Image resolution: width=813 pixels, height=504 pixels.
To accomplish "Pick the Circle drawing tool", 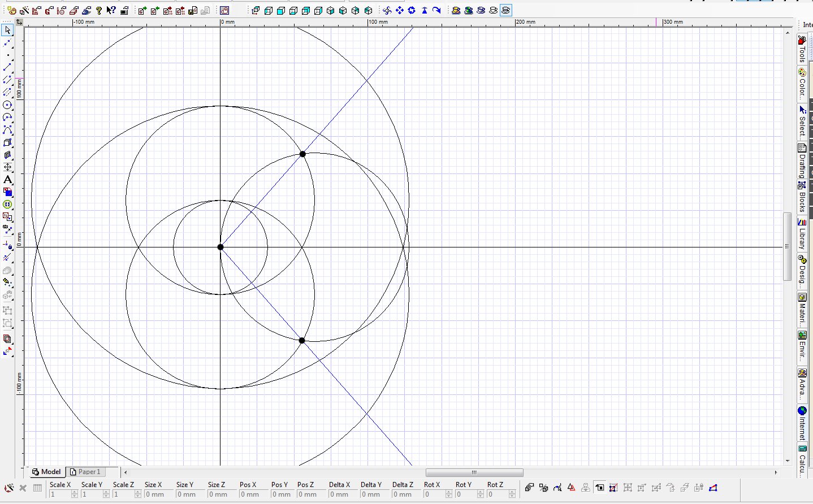I will point(7,105).
